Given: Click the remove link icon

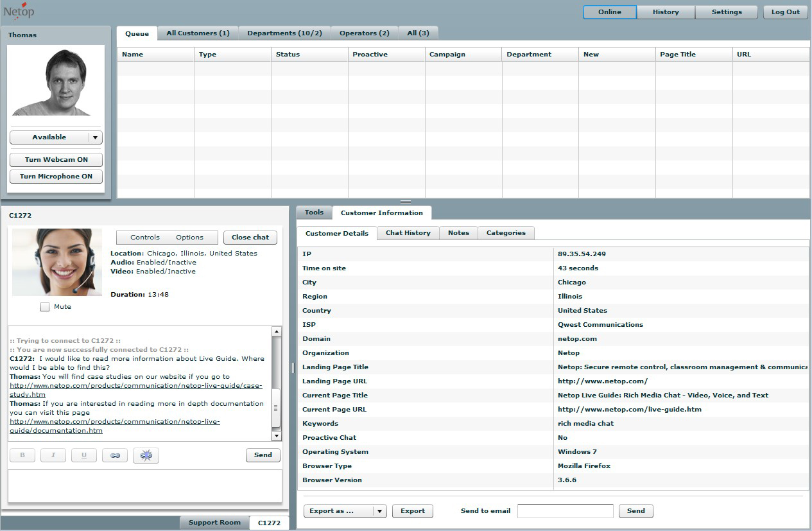Looking at the screenshot, I should click(x=146, y=455).
